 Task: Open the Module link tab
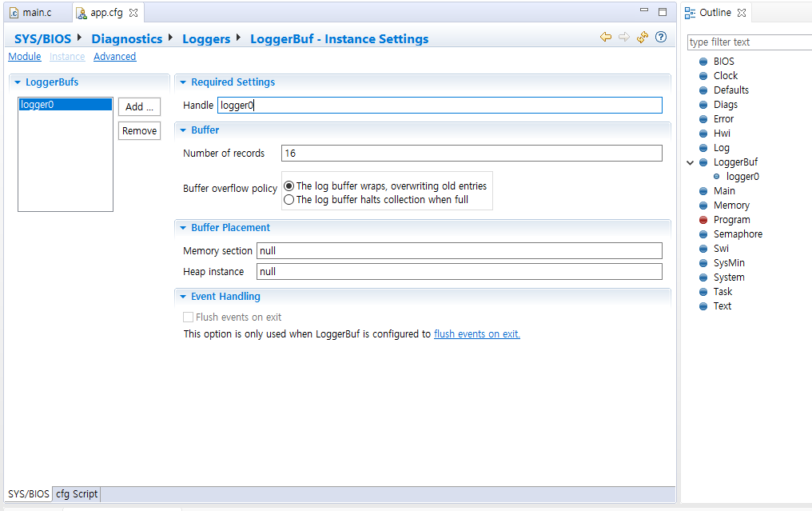pyautogui.click(x=24, y=57)
